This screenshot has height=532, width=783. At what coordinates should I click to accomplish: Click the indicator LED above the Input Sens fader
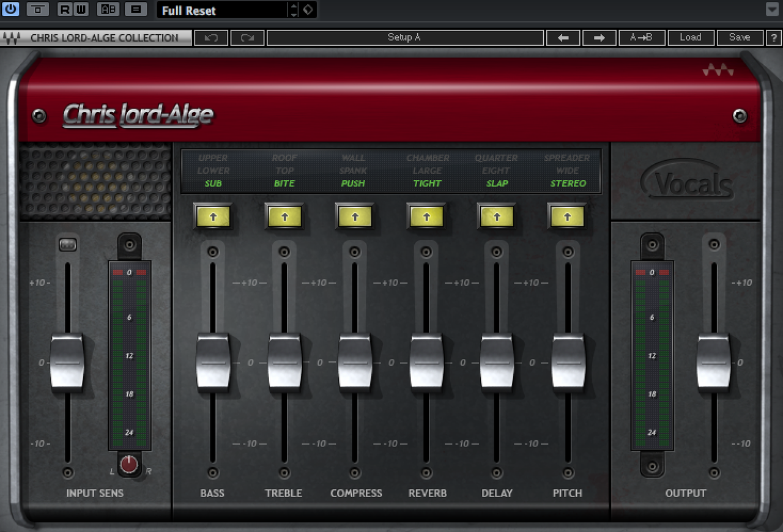coord(67,245)
